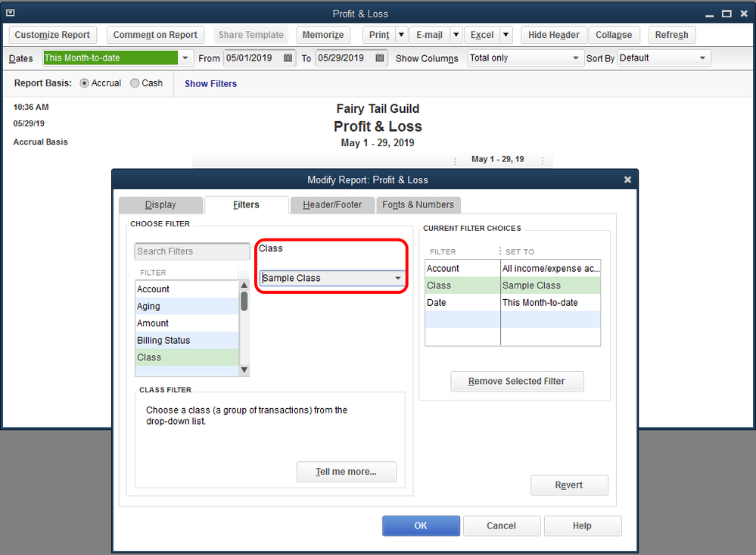Click Comment on Report

coord(155,35)
